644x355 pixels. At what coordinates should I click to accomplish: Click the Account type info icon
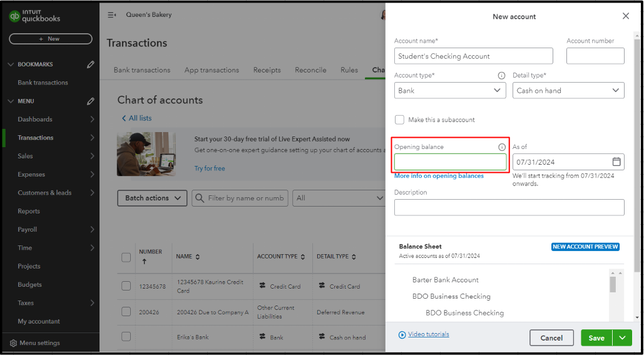click(501, 76)
